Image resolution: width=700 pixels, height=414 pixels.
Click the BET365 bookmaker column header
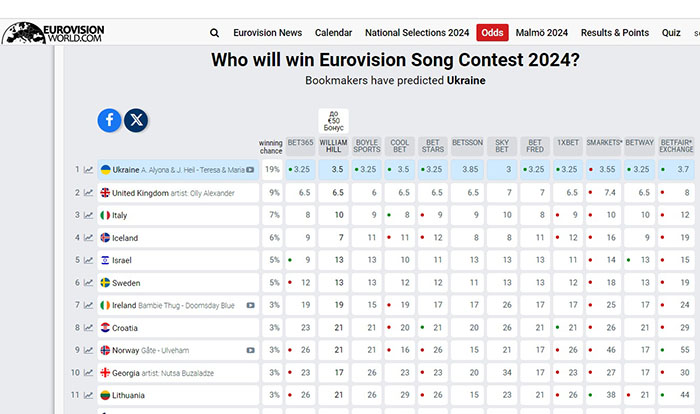299,147
